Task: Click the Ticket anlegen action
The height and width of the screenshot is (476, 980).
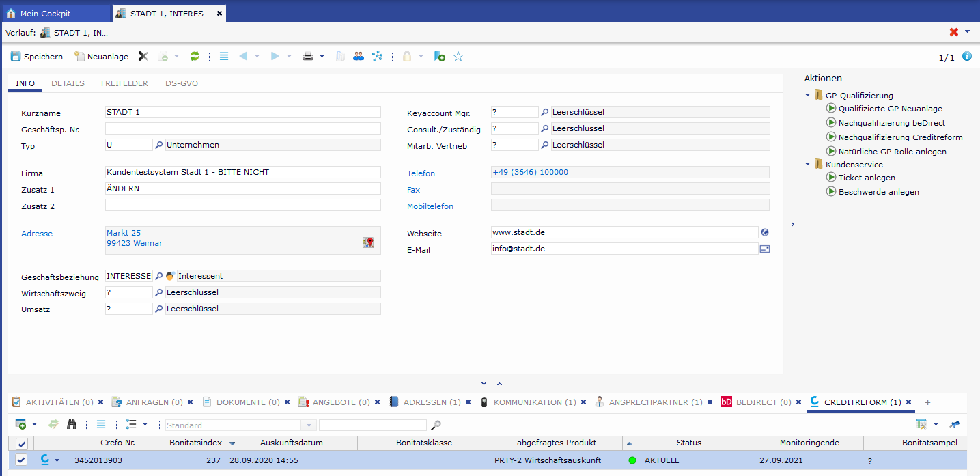Action: click(866, 178)
